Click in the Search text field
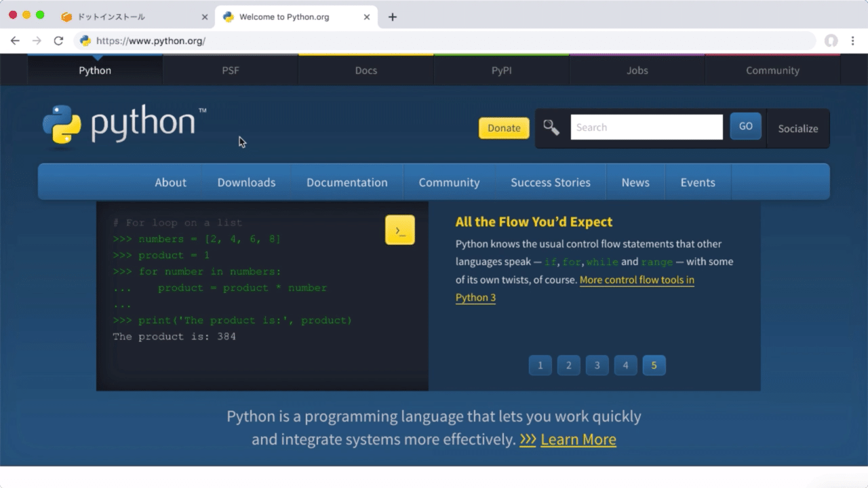The height and width of the screenshot is (488, 868). pos(647,127)
